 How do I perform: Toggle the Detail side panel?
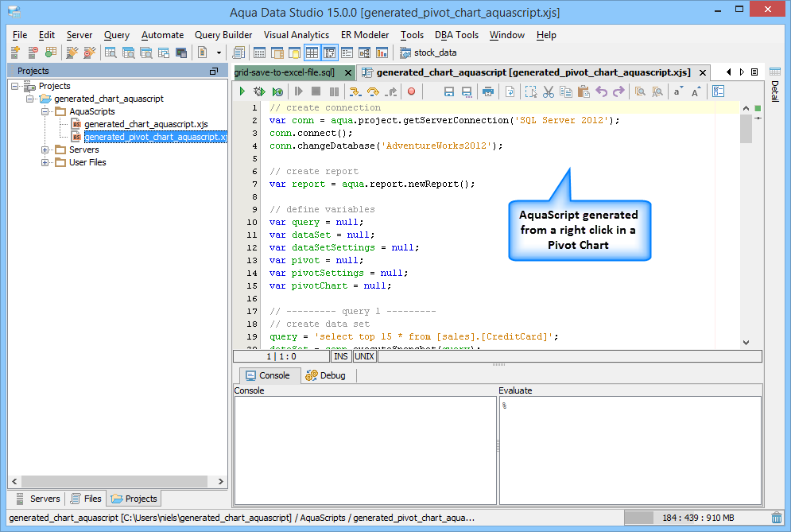(775, 90)
